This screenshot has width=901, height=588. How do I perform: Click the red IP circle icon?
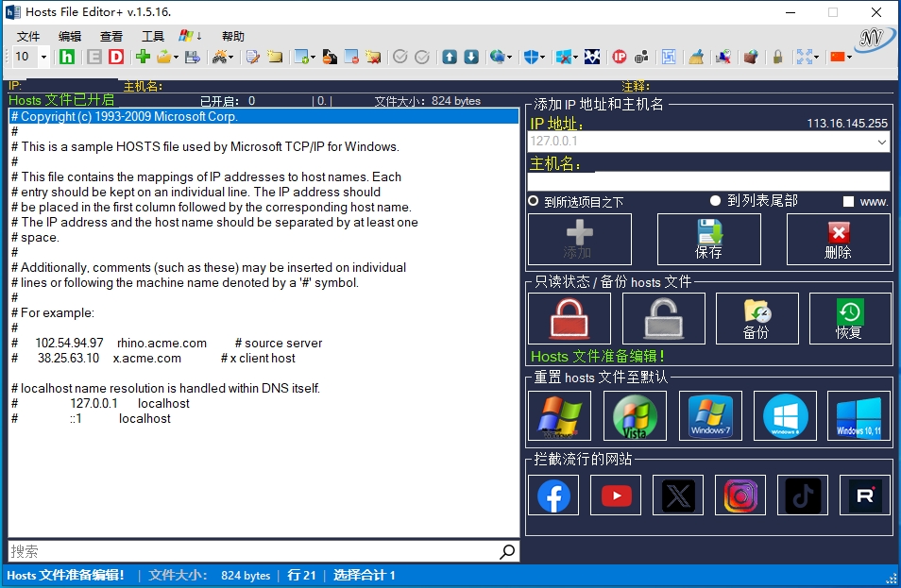click(620, 57)
